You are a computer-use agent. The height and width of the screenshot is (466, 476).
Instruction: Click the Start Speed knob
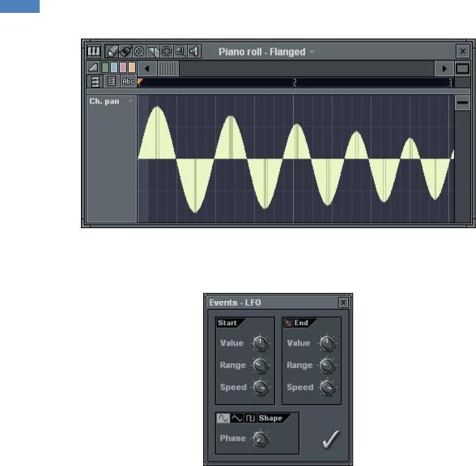pos(260,388)
